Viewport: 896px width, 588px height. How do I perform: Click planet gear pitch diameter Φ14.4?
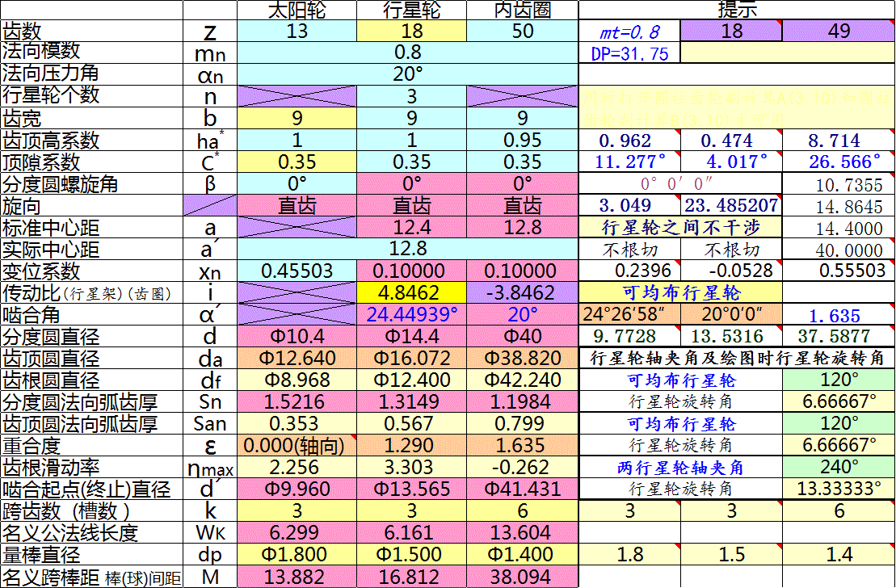point(411,336)
